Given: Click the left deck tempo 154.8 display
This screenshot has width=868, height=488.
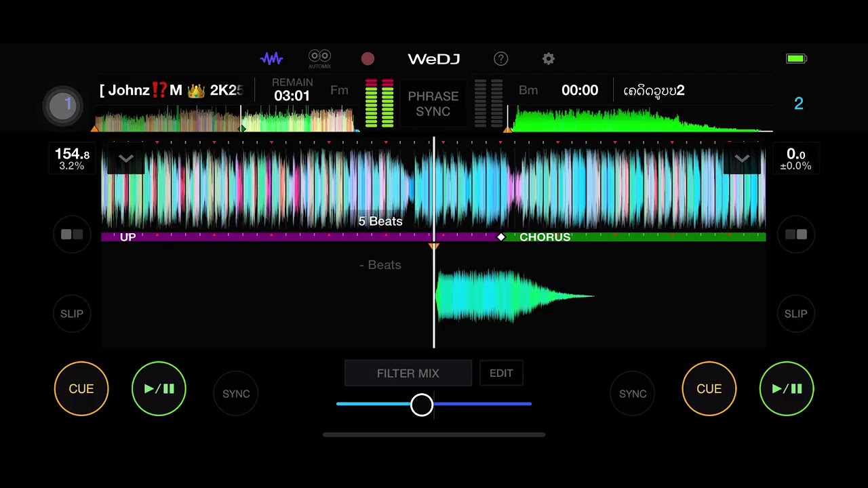Looking at the screenshot, I should tap(72, 159).
